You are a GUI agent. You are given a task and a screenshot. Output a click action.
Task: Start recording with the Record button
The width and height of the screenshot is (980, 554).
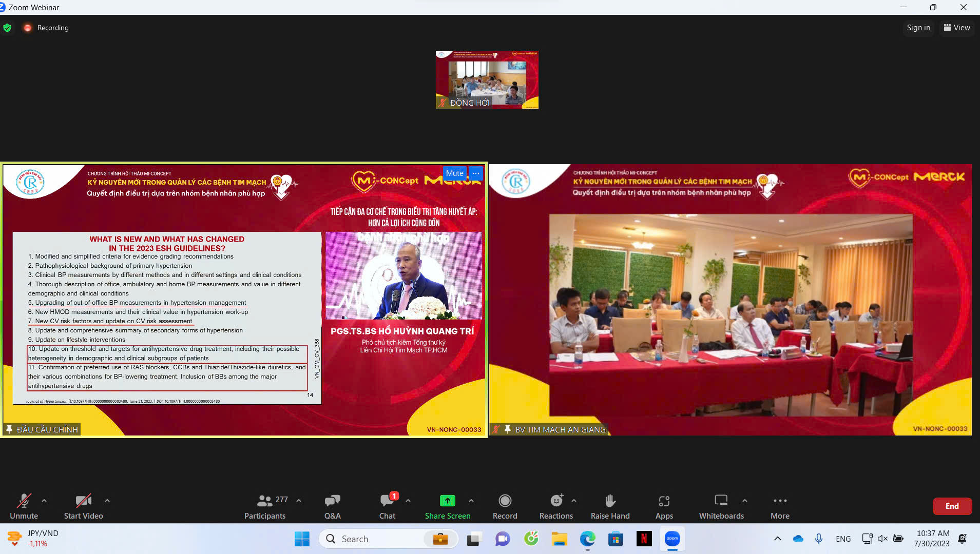[505, 506]
